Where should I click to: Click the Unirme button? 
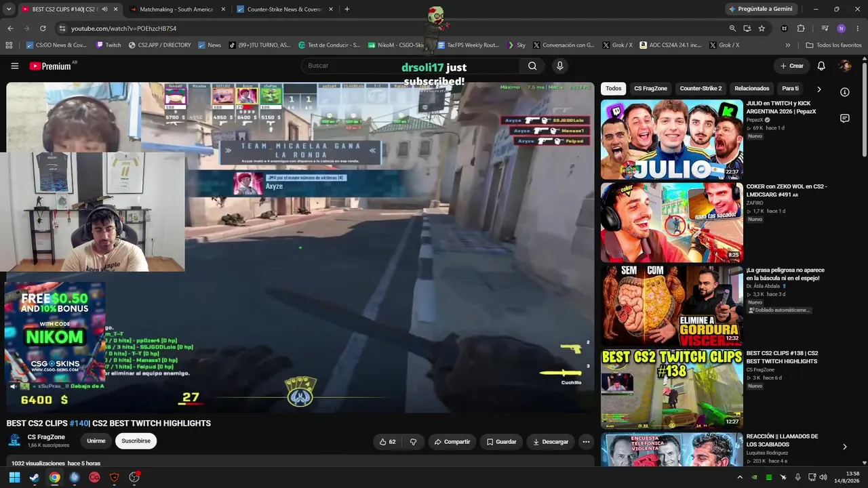point(96,441)
